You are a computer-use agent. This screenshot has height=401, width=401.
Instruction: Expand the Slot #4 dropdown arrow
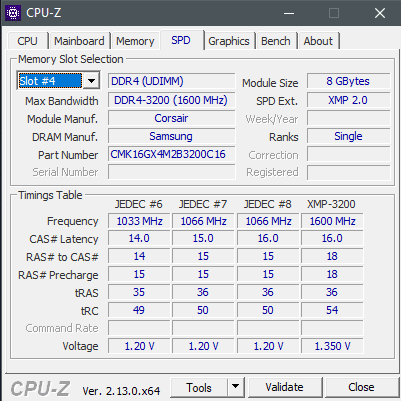(91, 80)
